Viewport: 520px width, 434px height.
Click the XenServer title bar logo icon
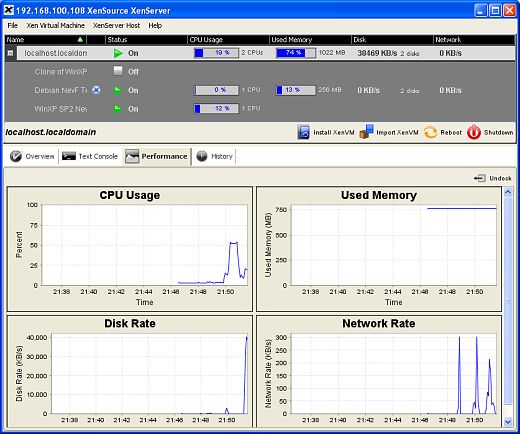click(8, 10)
